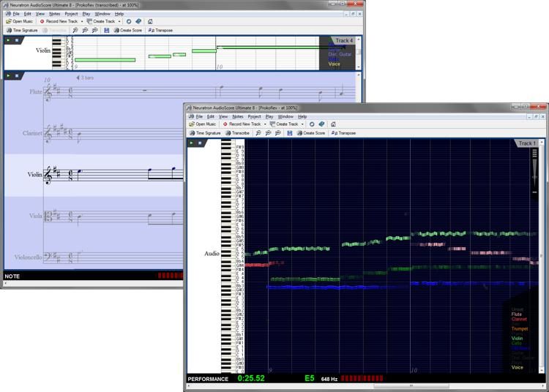Click Transpose in the front window toolbar
The image size is (549, 392).
tap(343, 133)
